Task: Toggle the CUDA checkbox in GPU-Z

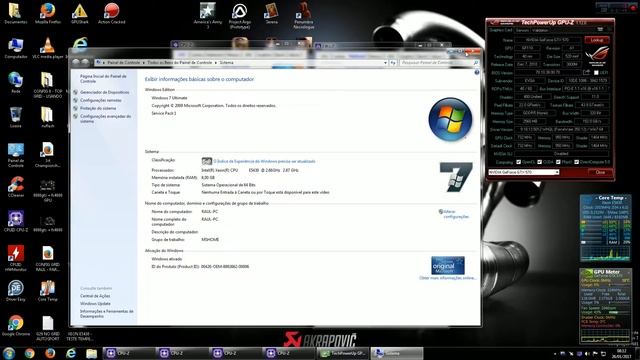Action: (x=539, y=162)
